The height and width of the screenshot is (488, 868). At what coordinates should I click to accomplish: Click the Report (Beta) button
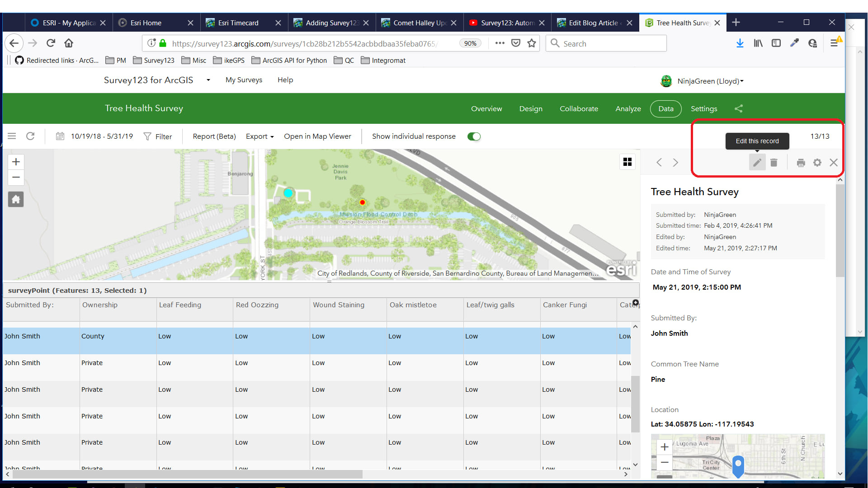click(213, 136)
